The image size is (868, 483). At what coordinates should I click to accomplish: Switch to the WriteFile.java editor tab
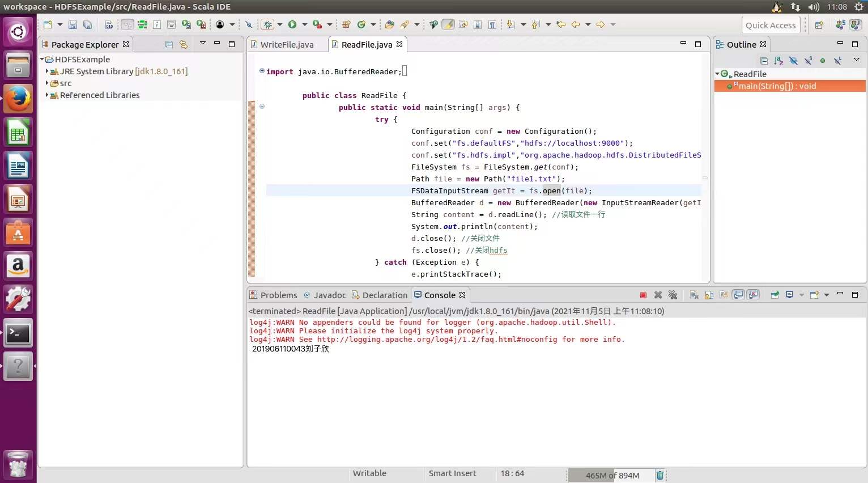click(287, 45)
